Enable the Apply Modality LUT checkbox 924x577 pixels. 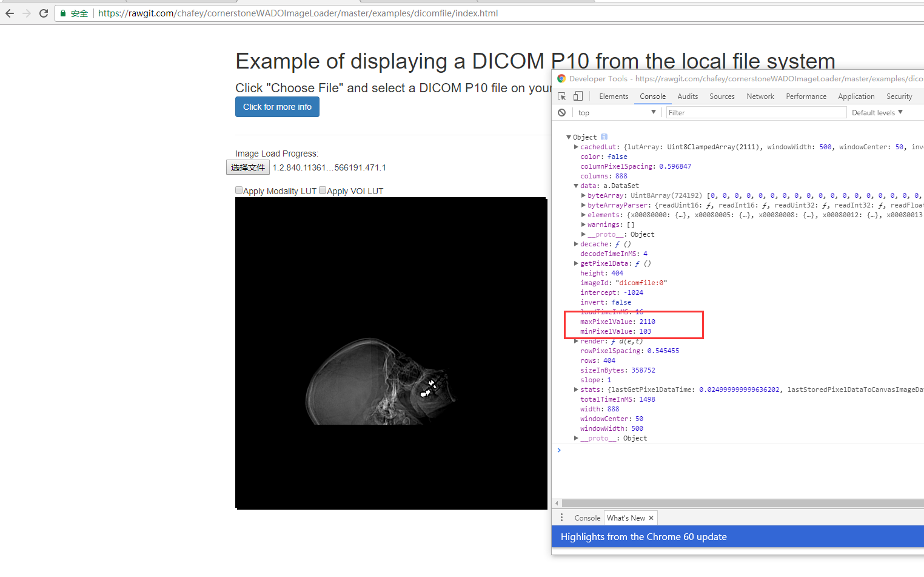239,190
